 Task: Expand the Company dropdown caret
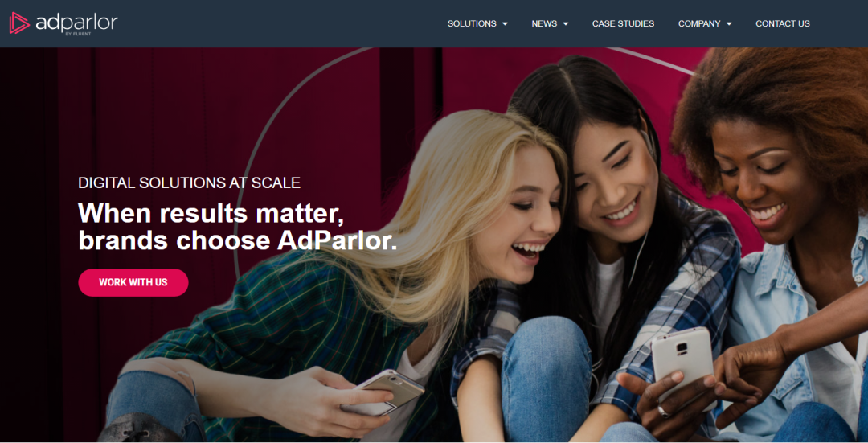(728, 24)
